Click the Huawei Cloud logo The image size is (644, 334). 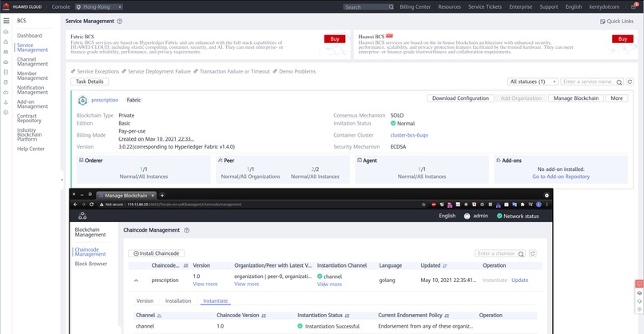coord(22,6)
